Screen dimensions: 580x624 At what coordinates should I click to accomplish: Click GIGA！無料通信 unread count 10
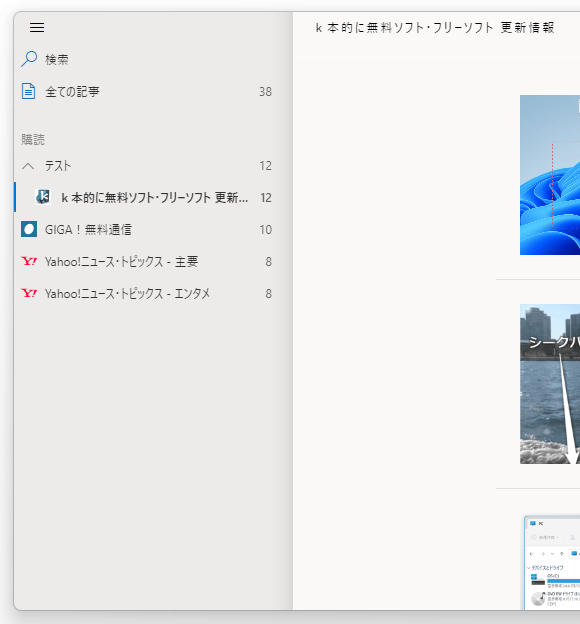(266, 230)
